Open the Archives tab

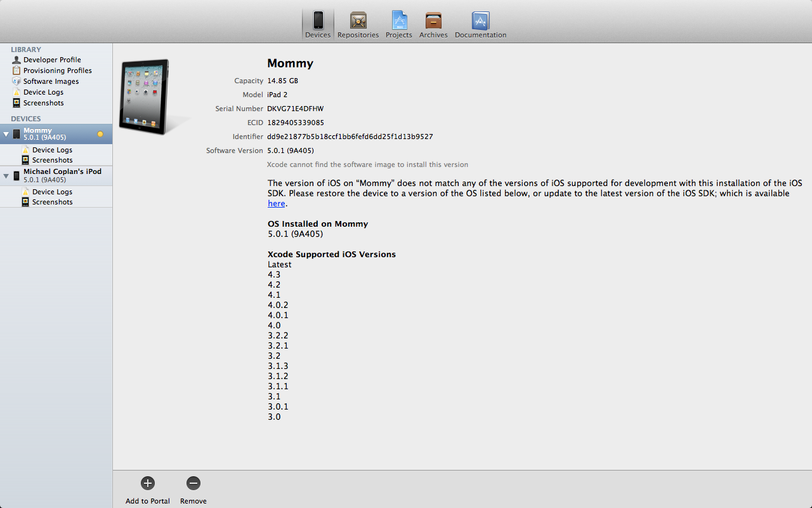[x=433, y=25]
